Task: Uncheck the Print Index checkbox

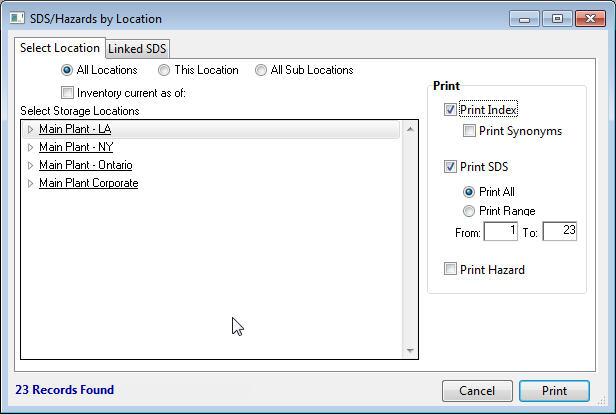Action: click(450, 110)
